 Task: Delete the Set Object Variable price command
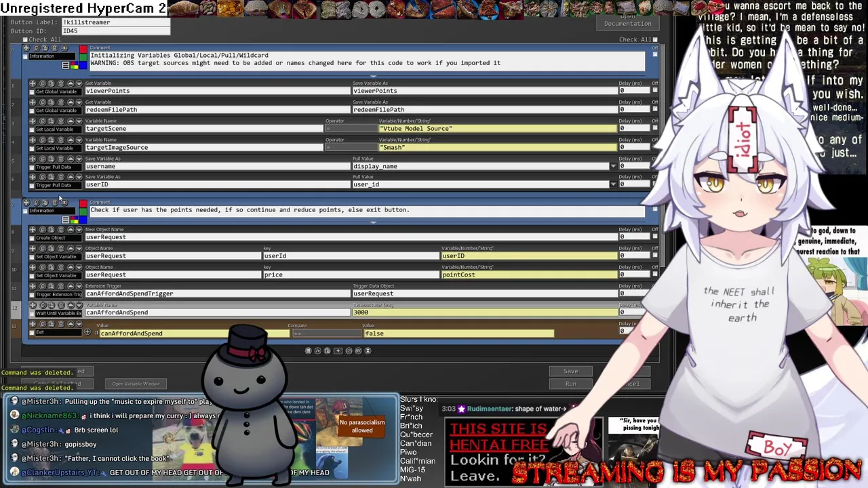[x=60, y=267]
